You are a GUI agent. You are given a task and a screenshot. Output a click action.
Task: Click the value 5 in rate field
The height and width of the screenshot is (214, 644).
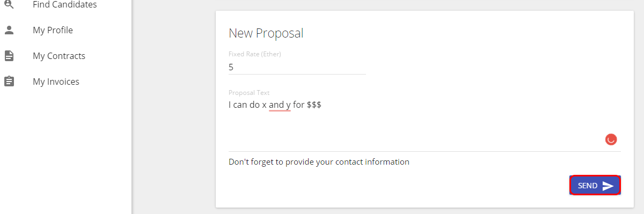tap(231, 68)
